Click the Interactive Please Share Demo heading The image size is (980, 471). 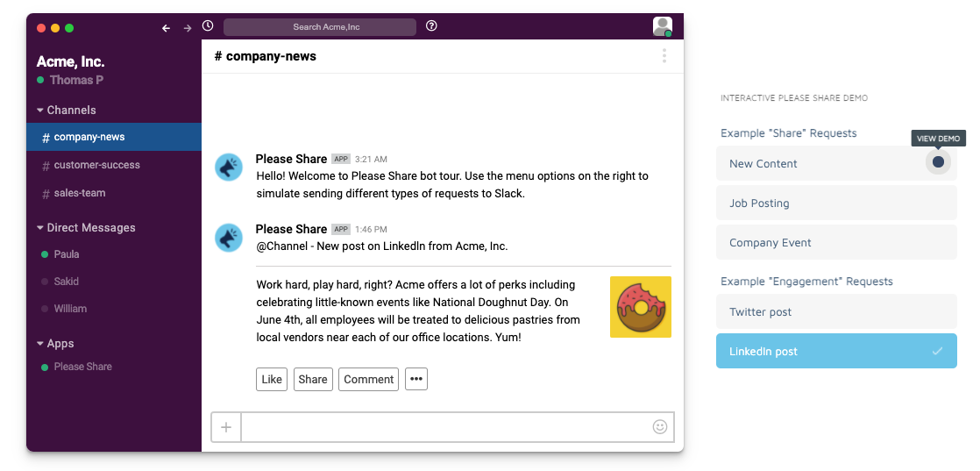(794, 98)
